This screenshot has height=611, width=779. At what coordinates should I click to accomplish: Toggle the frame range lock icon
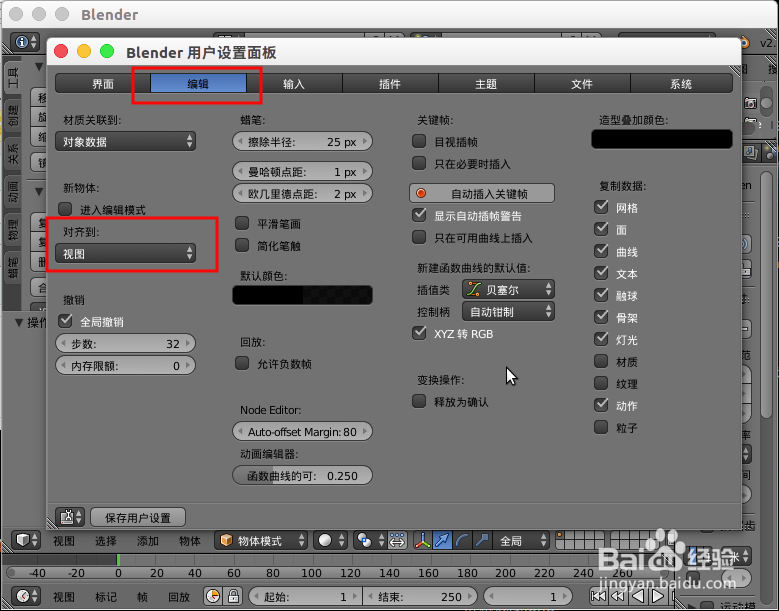[233, 596]
